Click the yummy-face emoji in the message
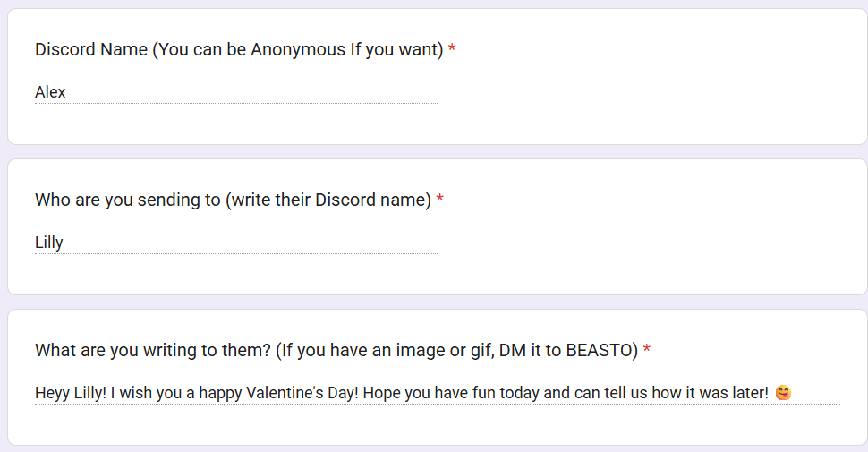868x452 pixels. pos(783,393)
